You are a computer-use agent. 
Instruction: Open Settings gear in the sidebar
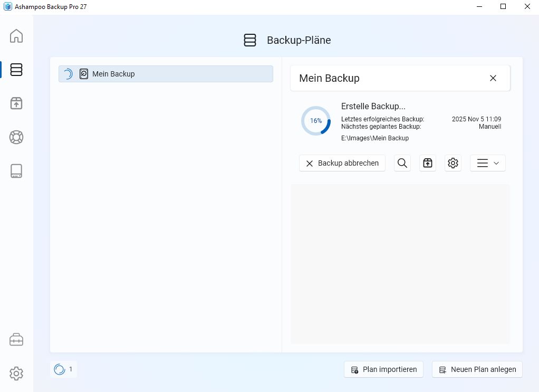click(16, 374)
